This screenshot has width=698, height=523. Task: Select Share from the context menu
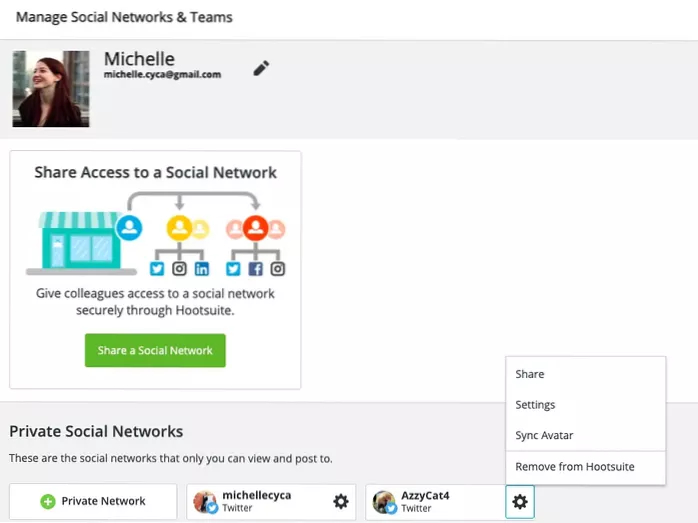point(530,374)
